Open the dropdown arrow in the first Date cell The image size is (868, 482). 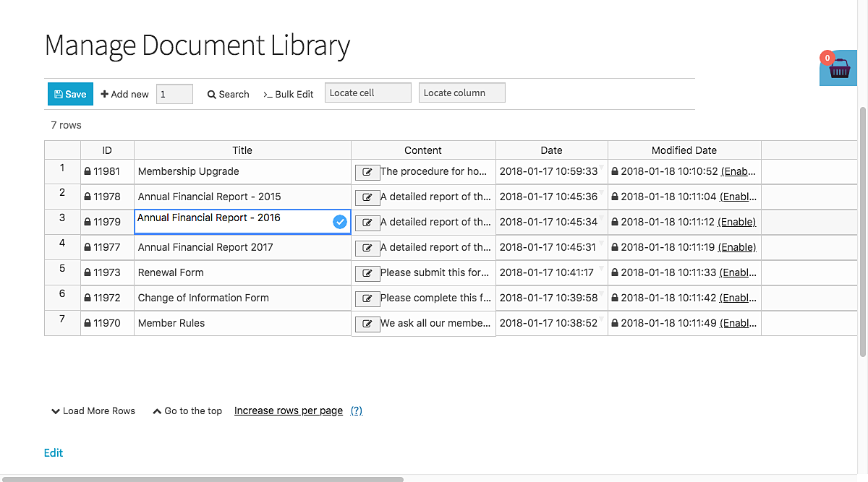click(601, 168)
